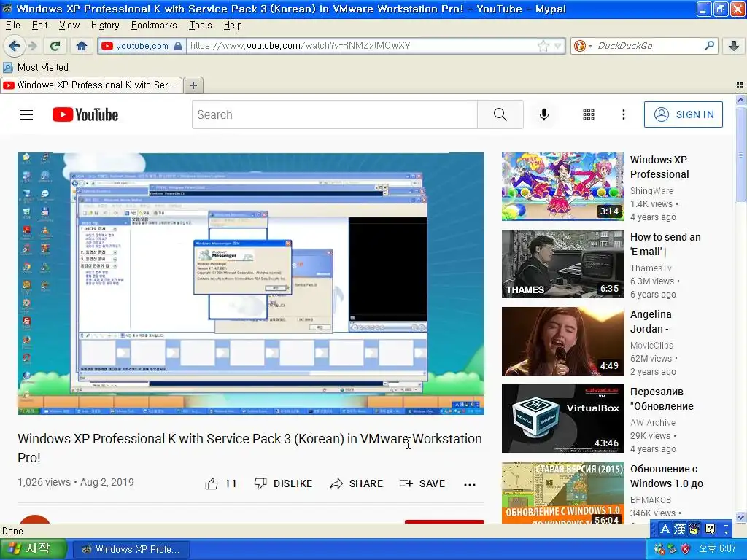Click the red shield security tray icon
The width and height of the screenshot is (747, 560).
pyautogui.click(x=686, y=549)
